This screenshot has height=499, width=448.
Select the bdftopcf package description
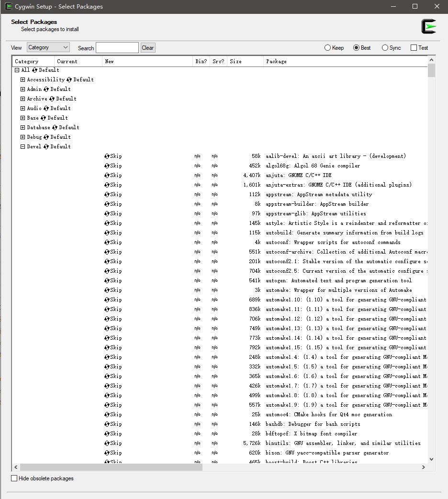click(312, 433)
